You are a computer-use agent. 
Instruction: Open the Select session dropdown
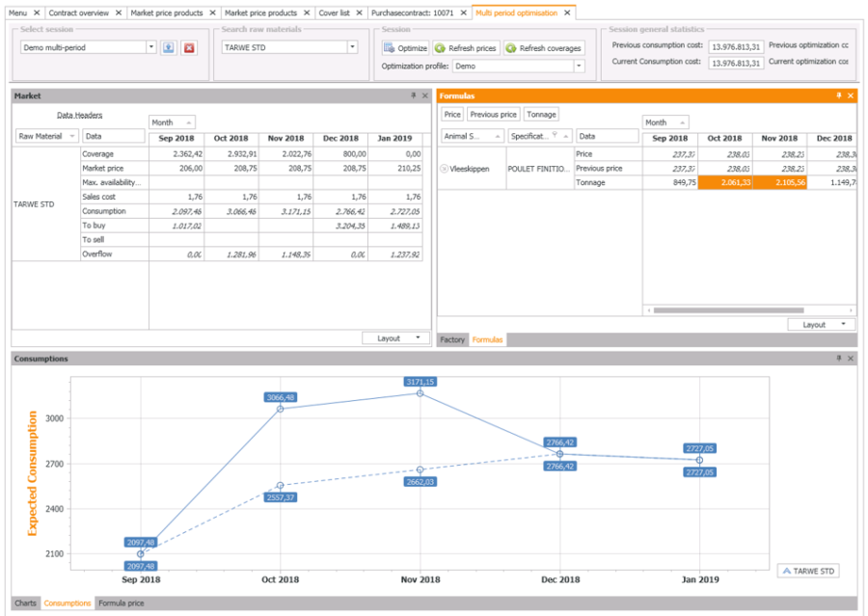[151, 47]
